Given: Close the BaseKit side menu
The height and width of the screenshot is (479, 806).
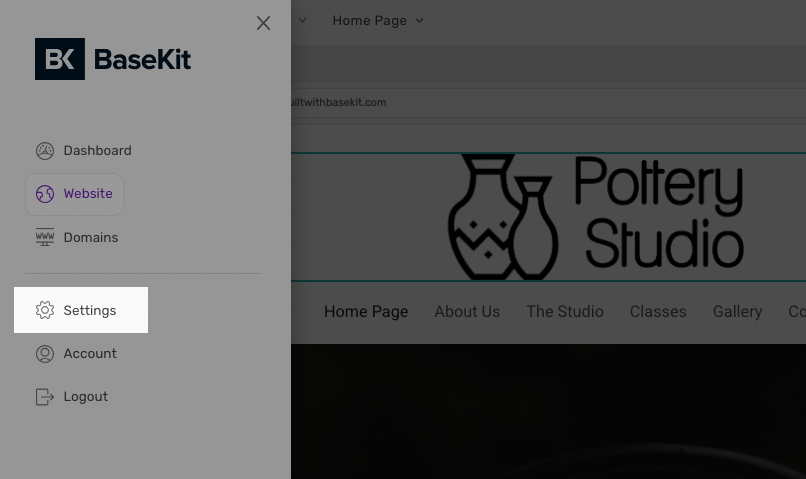Looking at the screenshot, I should pyautogui.click(x=263, y=23).
